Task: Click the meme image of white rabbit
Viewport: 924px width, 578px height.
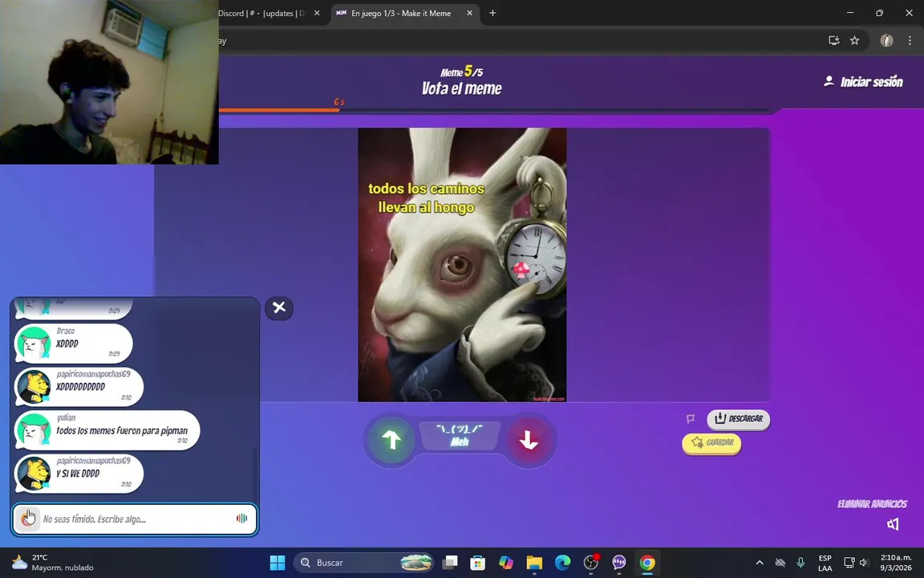Action: pyautogui.click(x=462, y=265)
